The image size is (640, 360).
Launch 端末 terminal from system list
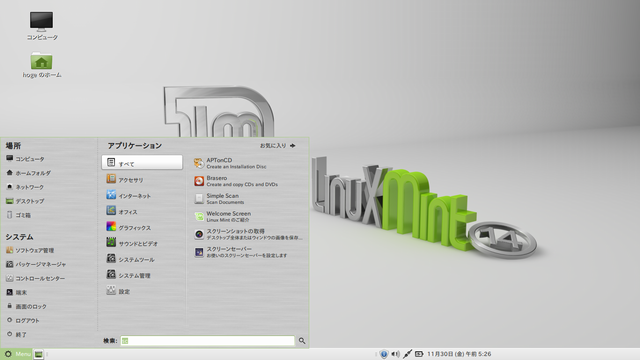[x=16, y=292]
